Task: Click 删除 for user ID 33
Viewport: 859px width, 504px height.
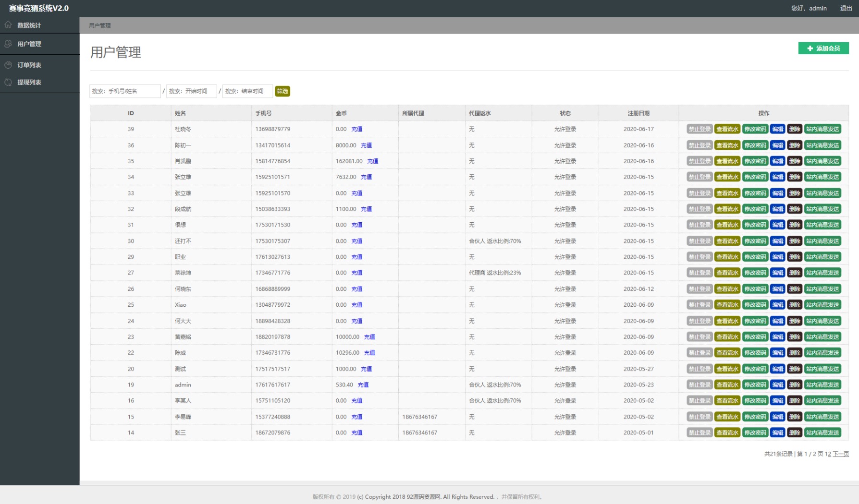Action: 795,193
